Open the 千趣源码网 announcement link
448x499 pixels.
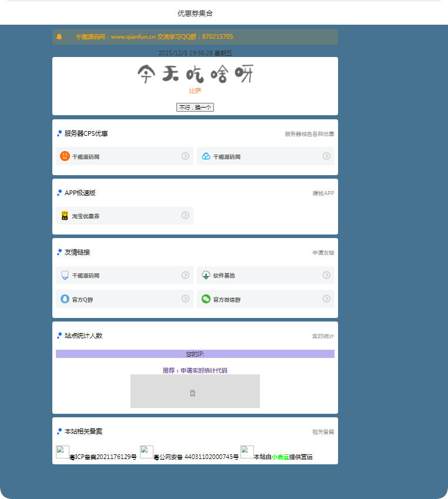coord(155,36)
